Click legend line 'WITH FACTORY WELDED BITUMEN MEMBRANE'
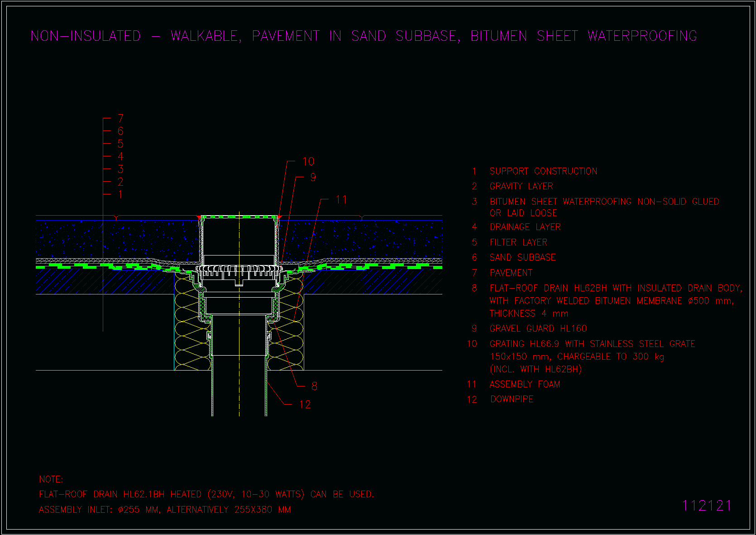 pos(612,301)
